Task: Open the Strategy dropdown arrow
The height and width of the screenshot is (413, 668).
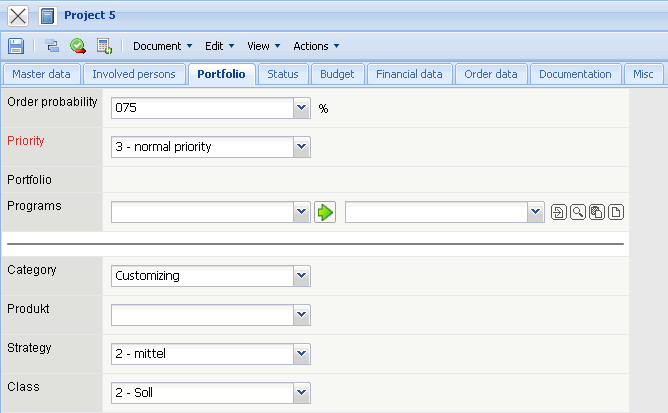Action: [301, 354]
